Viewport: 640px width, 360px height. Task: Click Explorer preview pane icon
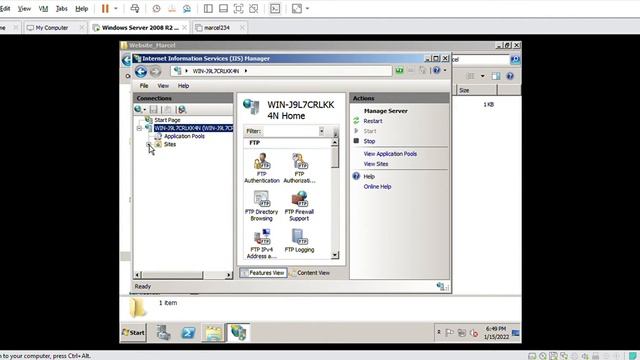coord(496,76)
